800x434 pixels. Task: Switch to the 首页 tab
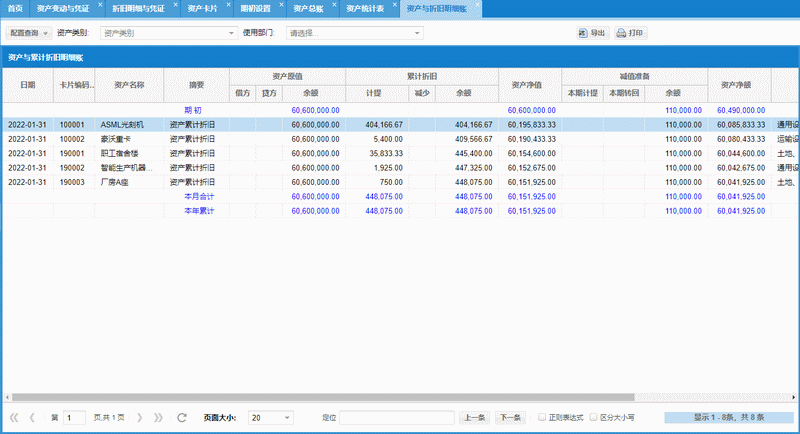point(15,9)
